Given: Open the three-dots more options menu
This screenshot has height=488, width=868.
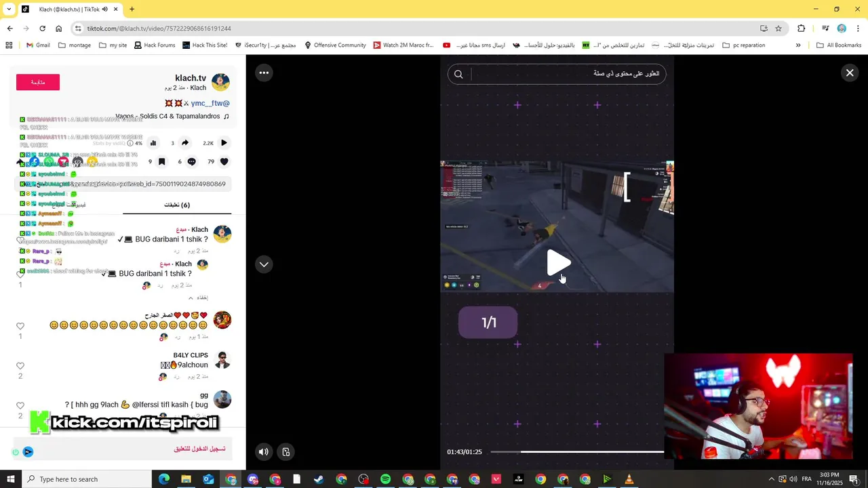Looking at the screenshot, I should [264, 73].
